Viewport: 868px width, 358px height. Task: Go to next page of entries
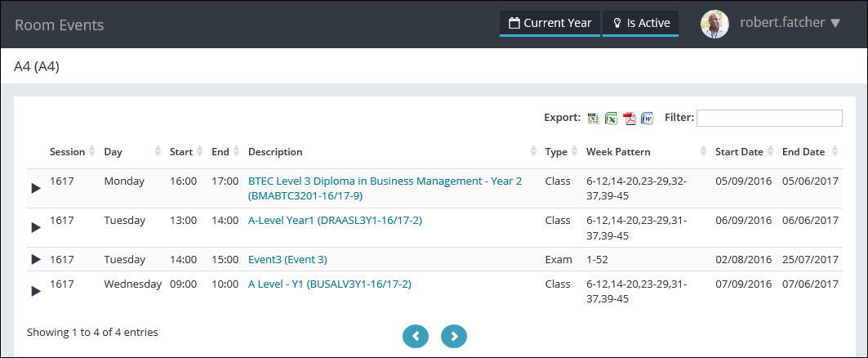[454, 335]
